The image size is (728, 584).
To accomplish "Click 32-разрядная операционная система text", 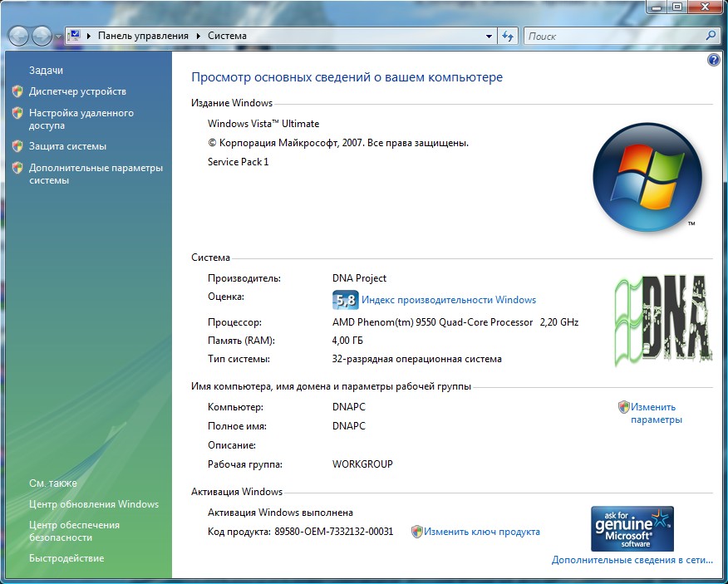I will pyautogui.click(x=417, y=359).
